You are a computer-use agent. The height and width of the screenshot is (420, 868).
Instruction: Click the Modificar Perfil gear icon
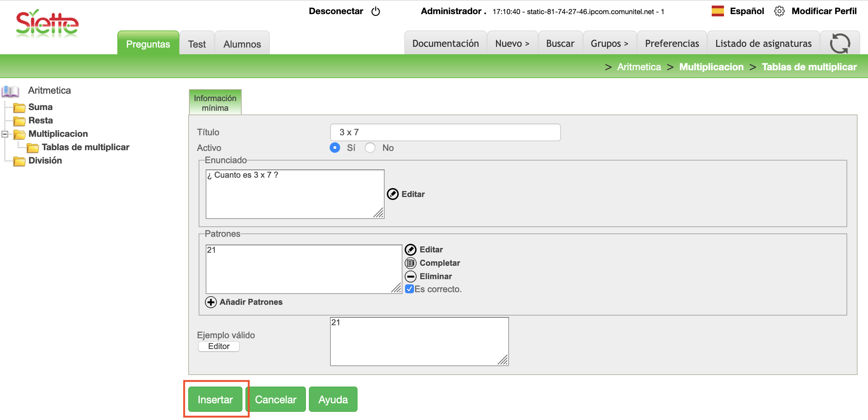tap(779, 11)
